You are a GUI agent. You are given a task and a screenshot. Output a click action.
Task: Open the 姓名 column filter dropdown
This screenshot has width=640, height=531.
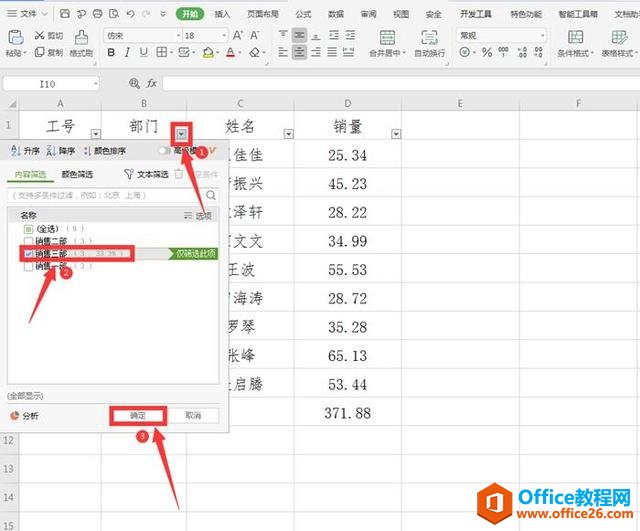tap(289, 134)
